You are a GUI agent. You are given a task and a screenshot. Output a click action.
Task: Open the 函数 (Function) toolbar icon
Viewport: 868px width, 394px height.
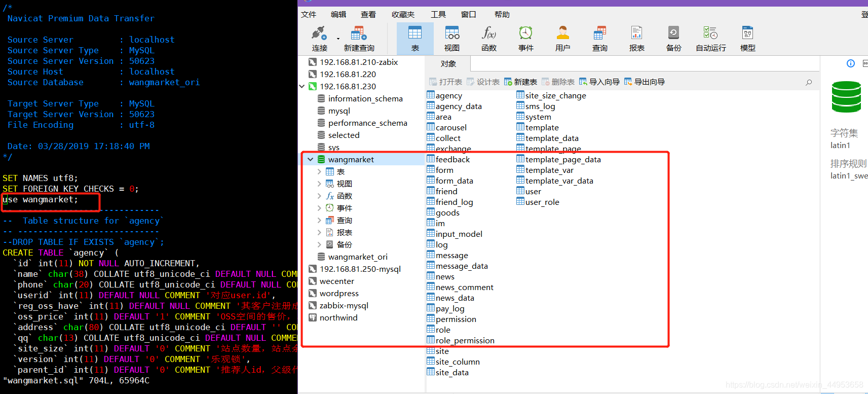(489, 39)
